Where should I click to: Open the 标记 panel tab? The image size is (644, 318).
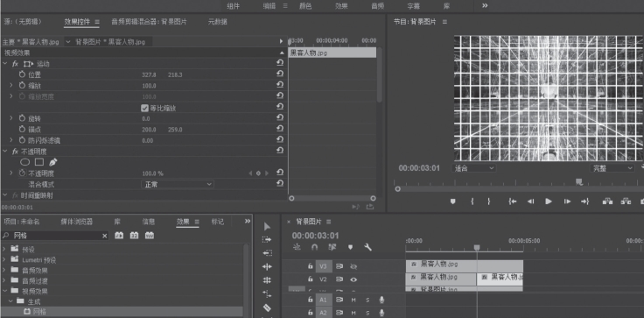coord(218,222)
